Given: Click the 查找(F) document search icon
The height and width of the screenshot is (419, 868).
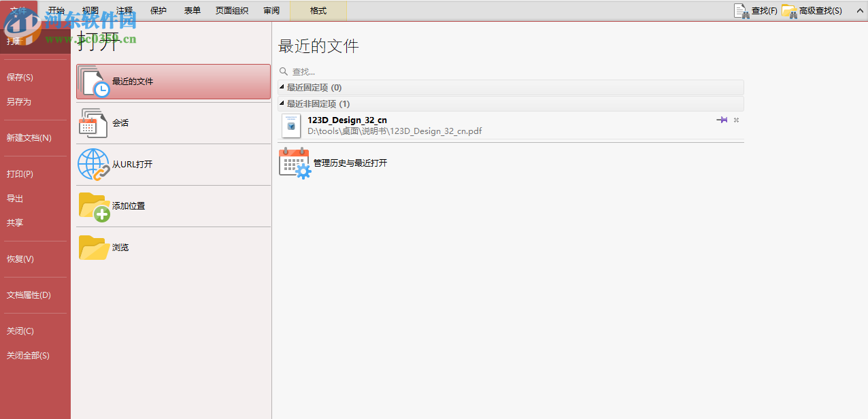Looking at the screenshot, I should point(741,10).
